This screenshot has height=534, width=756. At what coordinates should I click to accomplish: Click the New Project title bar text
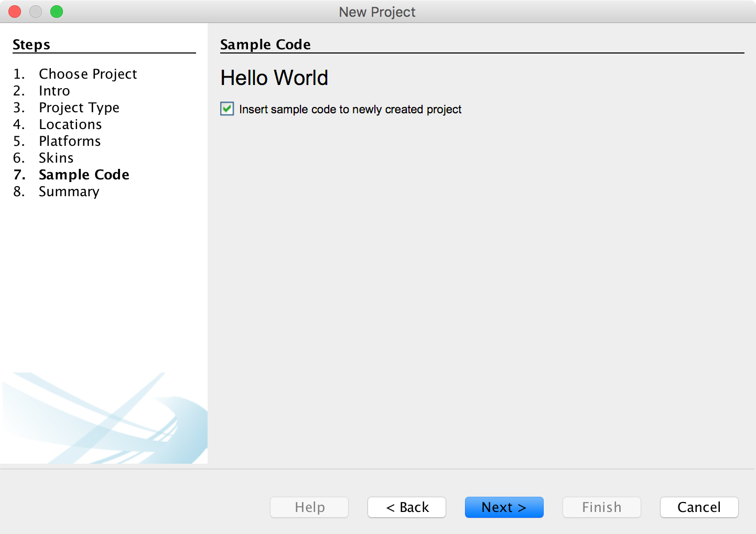[x=377, y=12]
